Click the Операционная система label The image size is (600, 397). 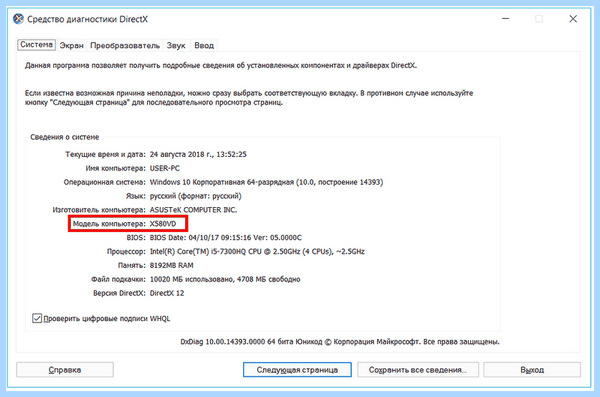pyautogui.click(x=104, y=182)
